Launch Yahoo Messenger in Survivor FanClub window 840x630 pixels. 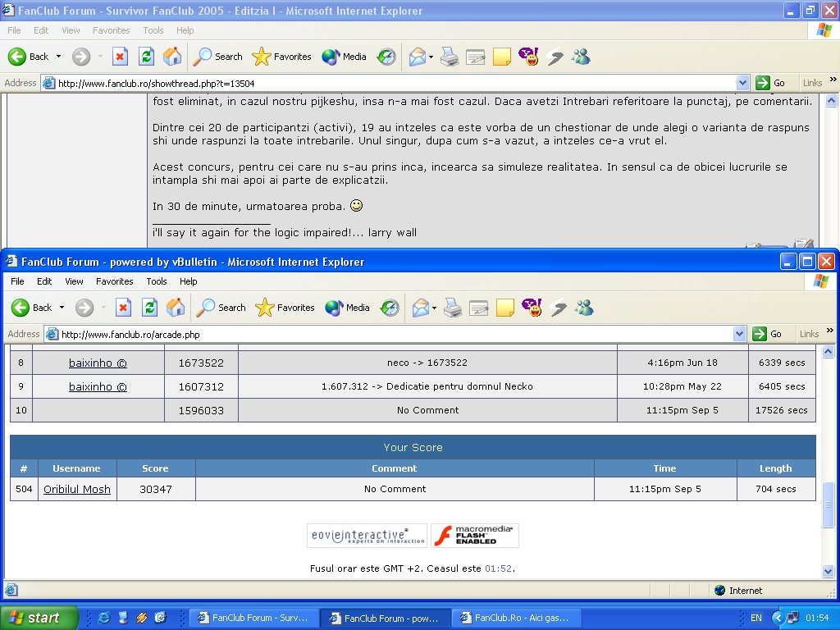(529, 57)
